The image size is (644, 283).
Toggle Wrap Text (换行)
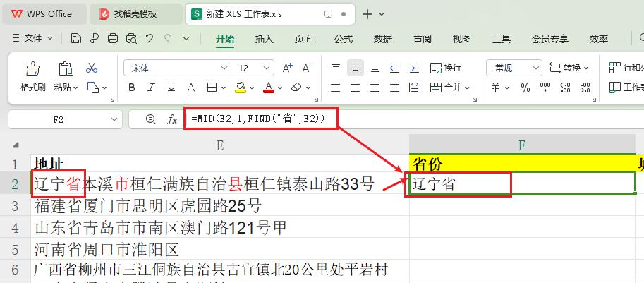coord(446,68)
